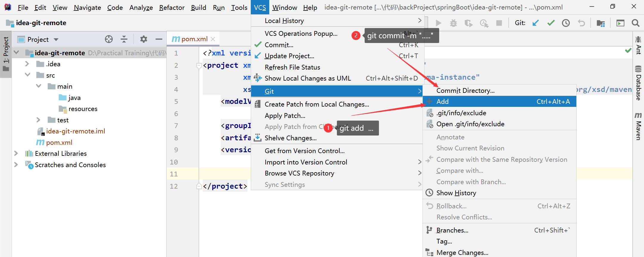The width and height of the screenshot is (644, 257).
Task: Choose VCS Operations Popup entry
Action: (337, 33)
